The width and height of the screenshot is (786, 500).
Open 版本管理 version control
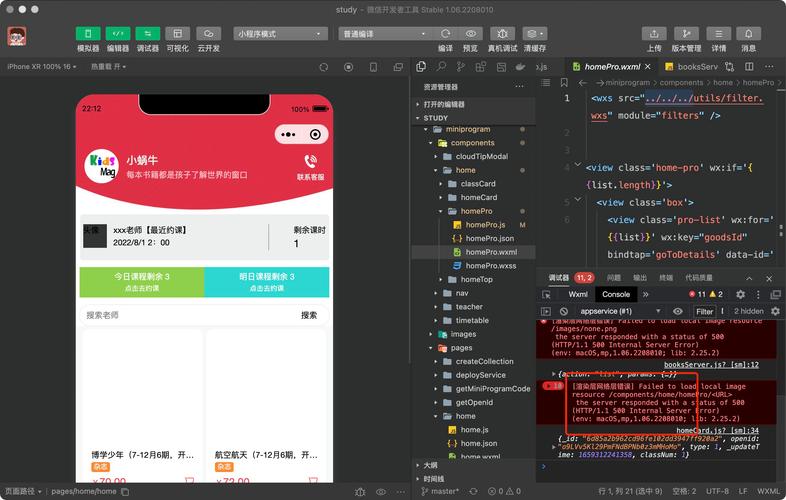pos(686,34)
